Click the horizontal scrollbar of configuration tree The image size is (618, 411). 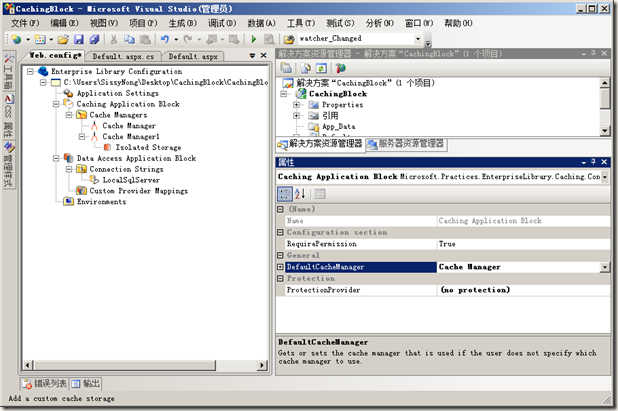pos(125,365)
